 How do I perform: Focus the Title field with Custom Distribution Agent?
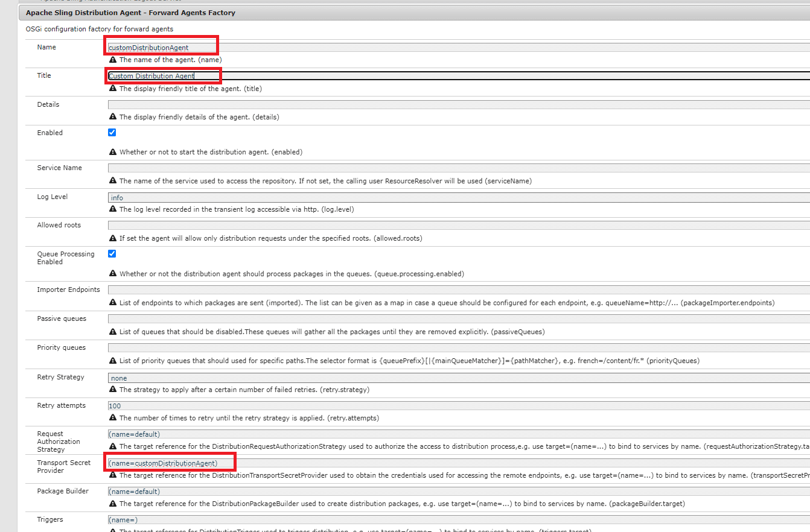(x=459, y=76)
